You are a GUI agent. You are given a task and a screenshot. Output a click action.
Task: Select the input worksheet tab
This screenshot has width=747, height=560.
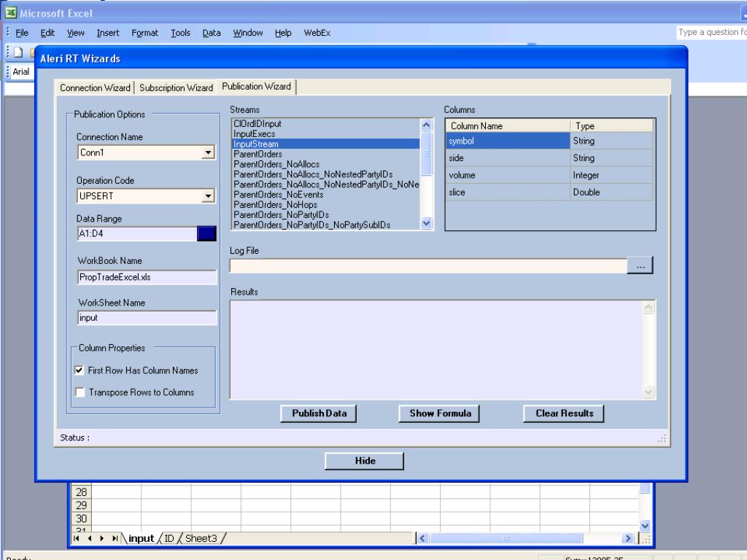(x=141, y=538)
